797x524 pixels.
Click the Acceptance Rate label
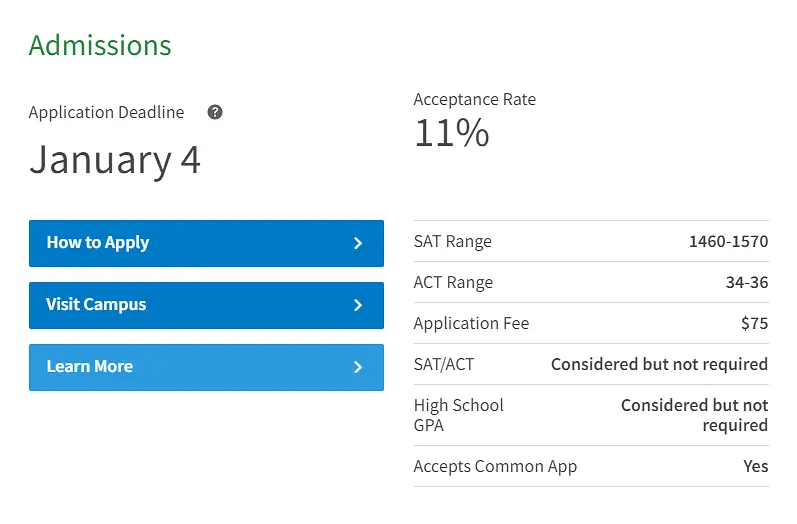pyautogui.click(x=475, y=99)
